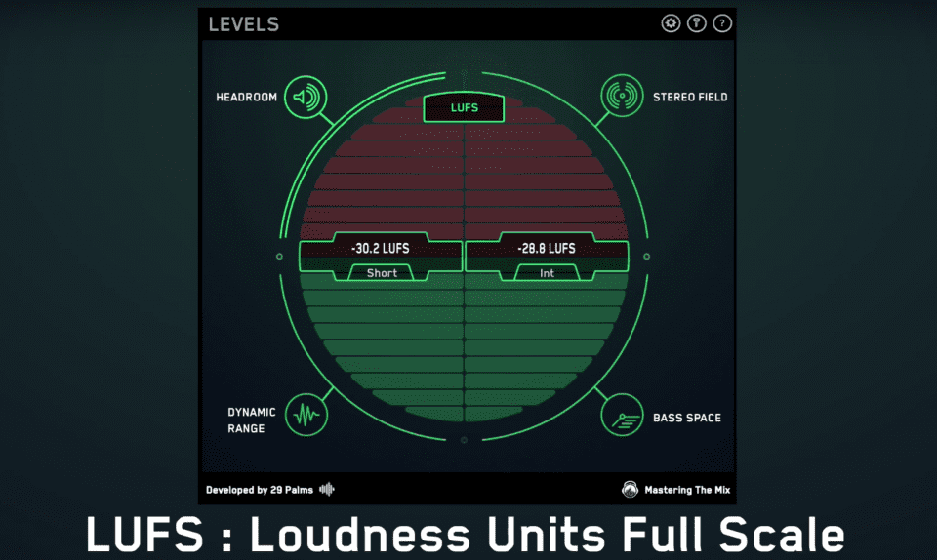Open the Dynamic Range waveform icon
This screenshot has width=937, height=560.
(306, 415)
